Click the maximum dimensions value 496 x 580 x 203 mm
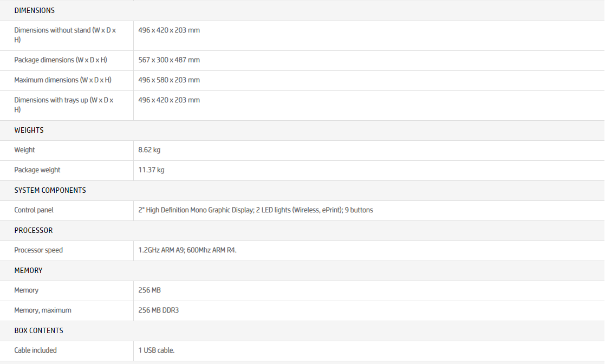Screen dimensions: 605x364 click(x=169, y=80)
